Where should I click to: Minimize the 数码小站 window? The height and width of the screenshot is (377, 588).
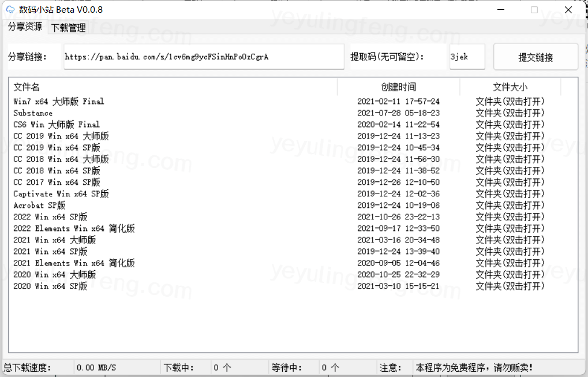point(501,10)
